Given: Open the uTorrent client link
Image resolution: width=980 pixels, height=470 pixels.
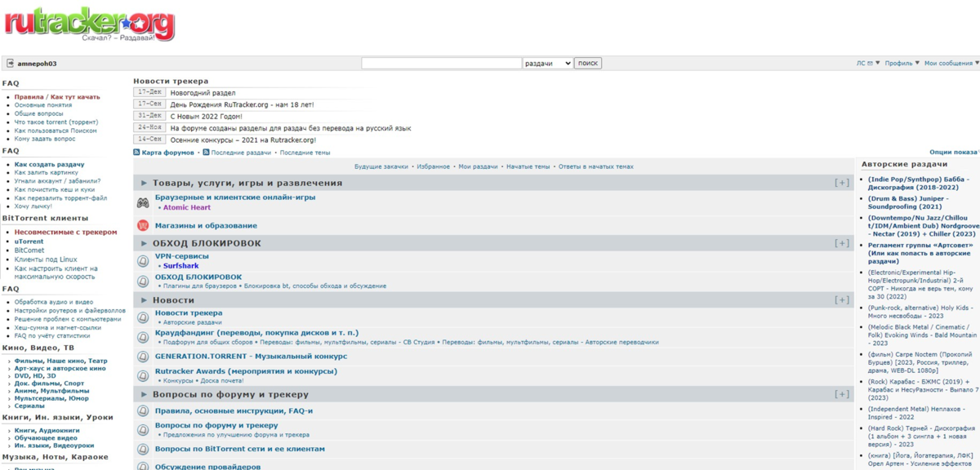Looking at the screenshot, I should point(29,242).
